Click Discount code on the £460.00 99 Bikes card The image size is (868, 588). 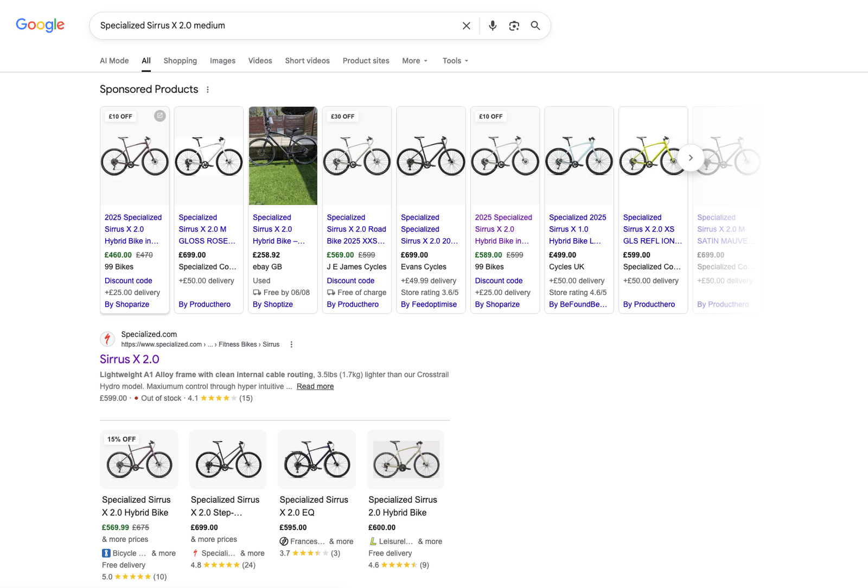128,280
